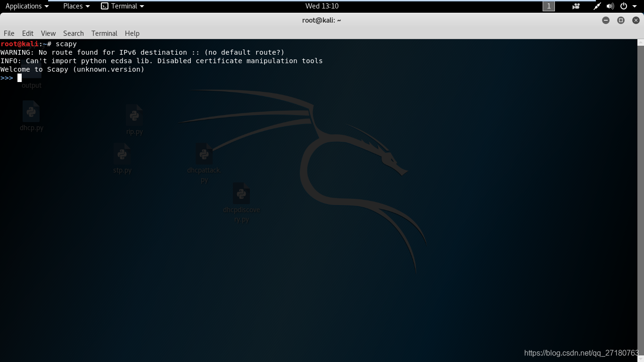Click the terminal vertical scrollbar

[x=641, y=200]
